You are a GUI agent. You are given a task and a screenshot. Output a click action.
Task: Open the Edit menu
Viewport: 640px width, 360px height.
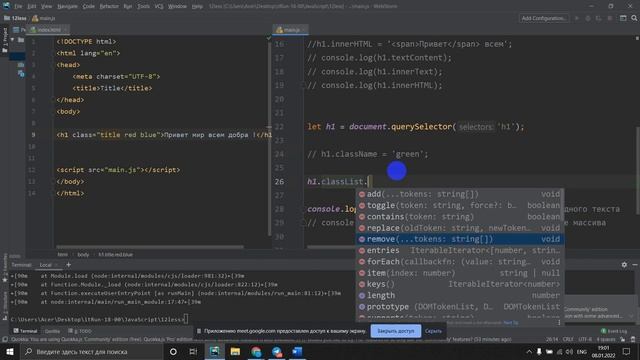(32, 6)
